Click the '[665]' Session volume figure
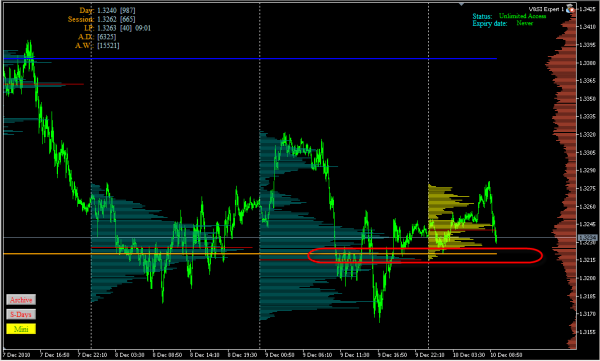 tap(128, 19)
